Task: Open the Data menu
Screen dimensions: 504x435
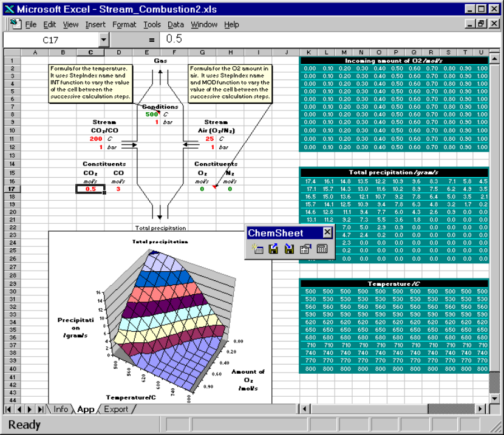Action: [x=175, y=25]
